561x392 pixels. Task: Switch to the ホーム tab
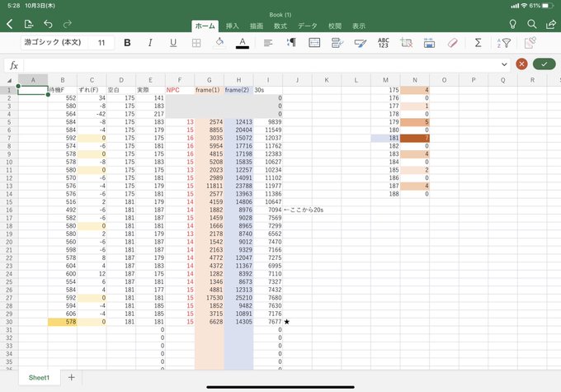coord(205,26)
